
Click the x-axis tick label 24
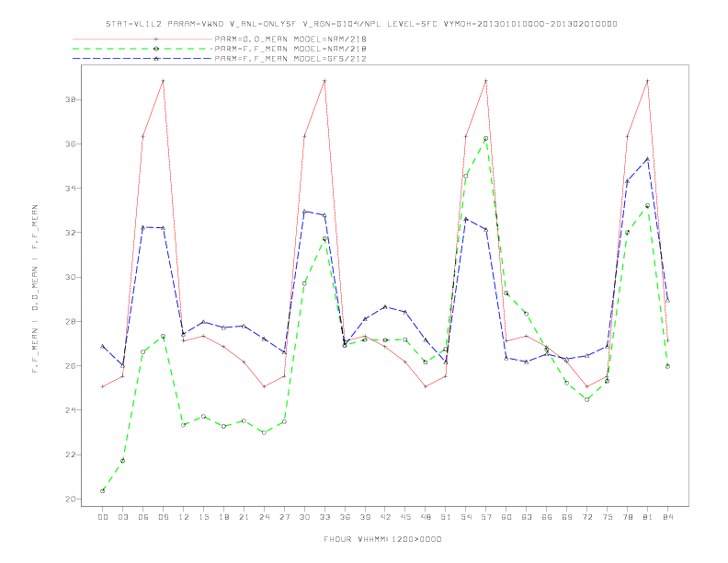click(264, 517)
